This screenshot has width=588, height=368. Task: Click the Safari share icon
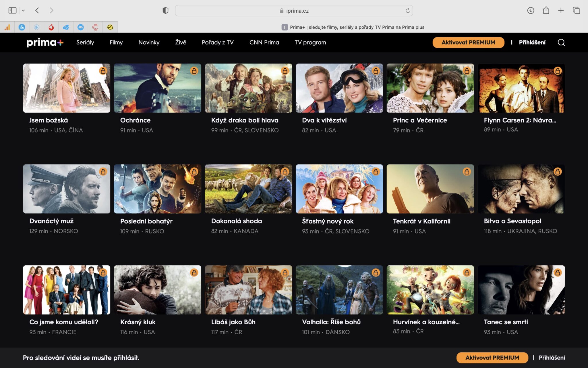pyautogui.click(x=546, y=11)
